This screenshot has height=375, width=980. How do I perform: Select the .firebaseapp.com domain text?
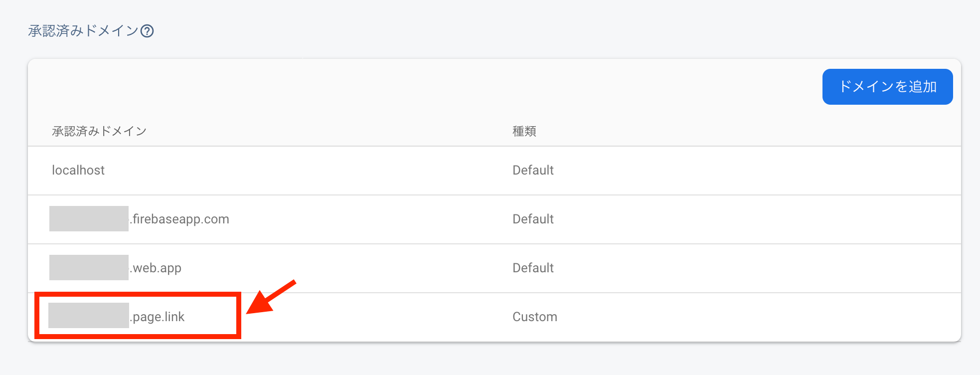point(180,219)
